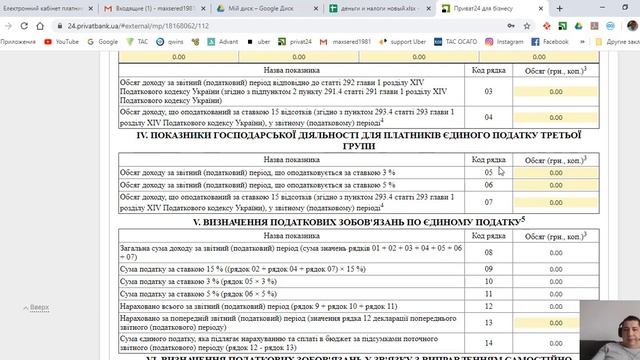This screenshot has height=360, width=640.
Task: Switch to Google Диск tab
Action: point(267,8)
